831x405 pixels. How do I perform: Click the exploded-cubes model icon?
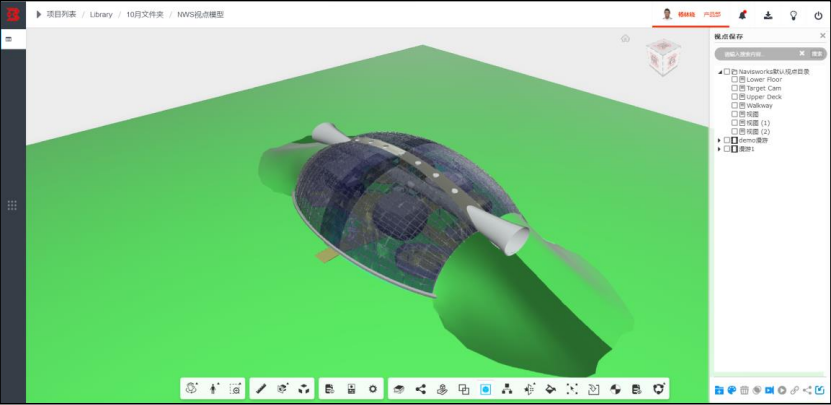(304, 389)
